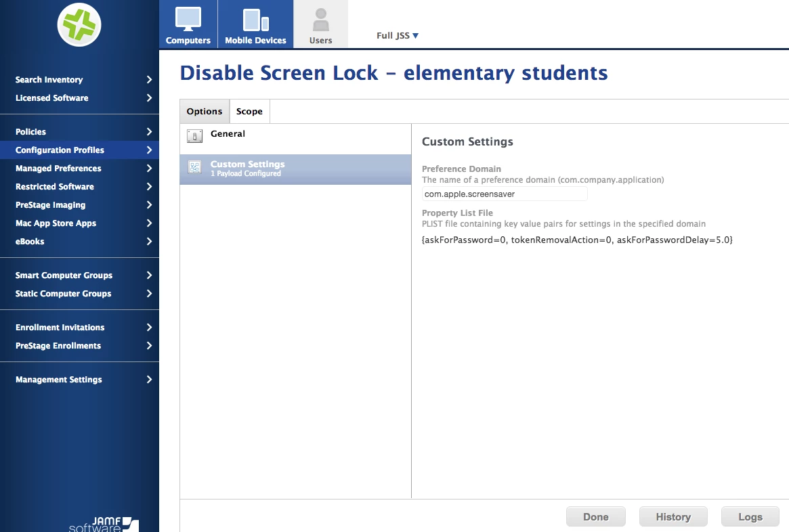The height and width of the screenshot is (532, 789).
Task: Click the 1 Payload Configured text
Action: click(x=246, y=173)
